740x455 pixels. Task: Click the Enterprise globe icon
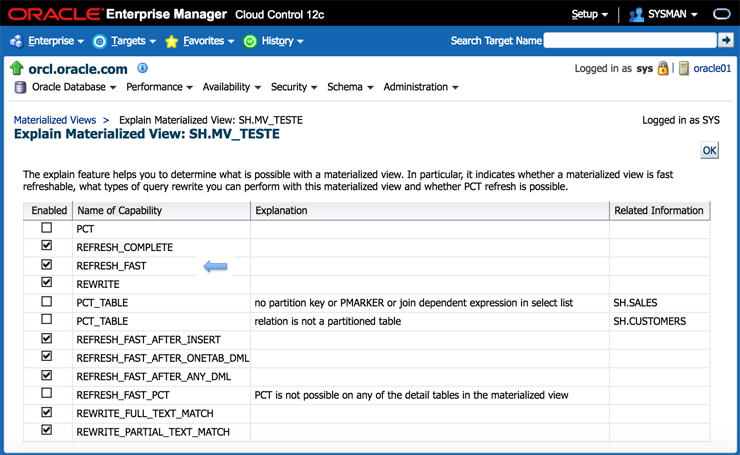(x=16, y=41)
